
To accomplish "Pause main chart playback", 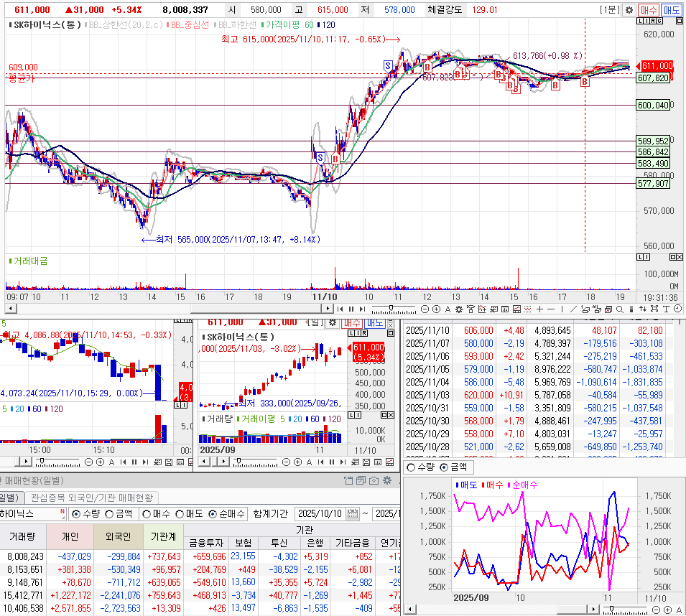I will (x=351, y=309).
